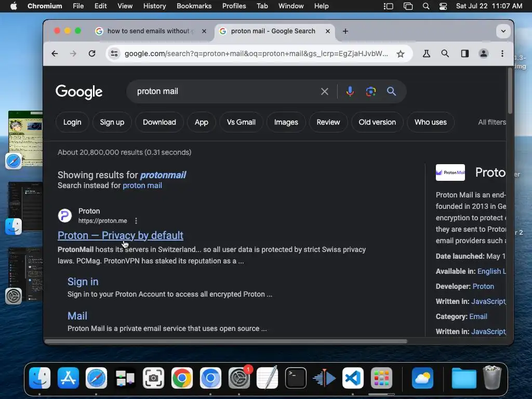Screen dimensions: 532x399
Task: Open 'Proton — Privacy by default' result
Action: click(121, 235)
